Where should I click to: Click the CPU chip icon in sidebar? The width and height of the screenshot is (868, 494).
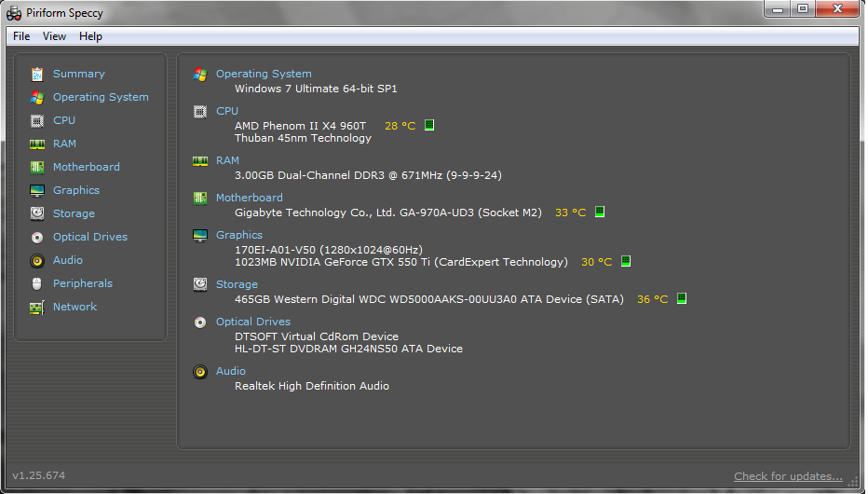[37, 121]
